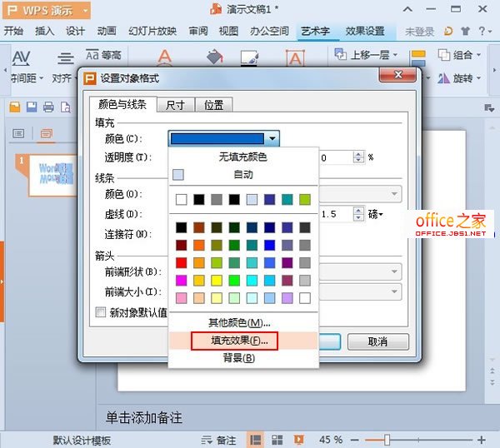
Task: Open the line weight unit dropdown
Action: [x=376, y=214]
